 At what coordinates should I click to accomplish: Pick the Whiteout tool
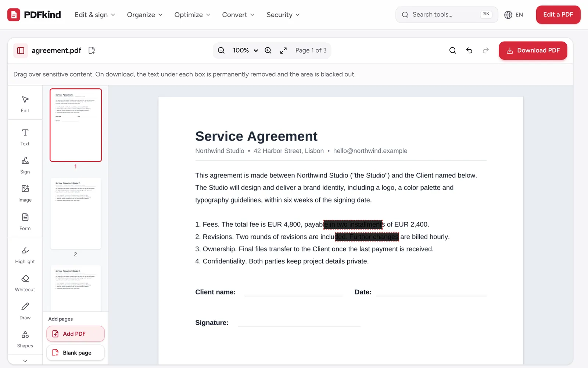pyautogui.click(x=25, y=283)
